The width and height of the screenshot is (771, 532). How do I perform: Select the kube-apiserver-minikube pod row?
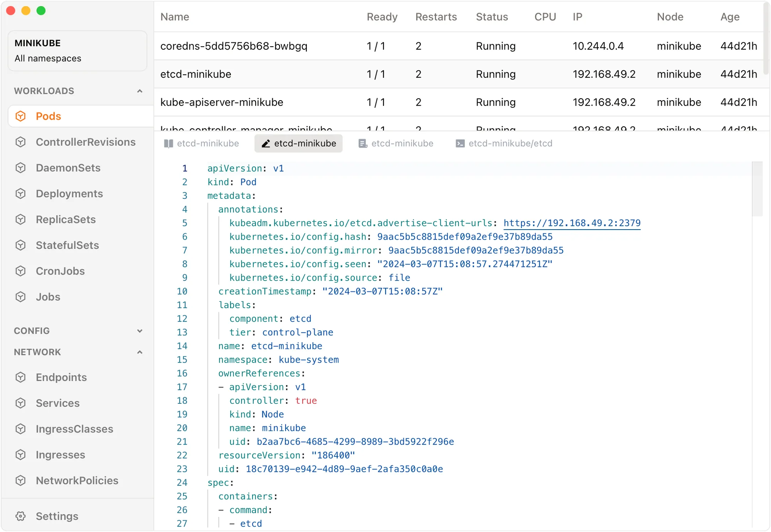pyautogui.click(x=459, y=102)
